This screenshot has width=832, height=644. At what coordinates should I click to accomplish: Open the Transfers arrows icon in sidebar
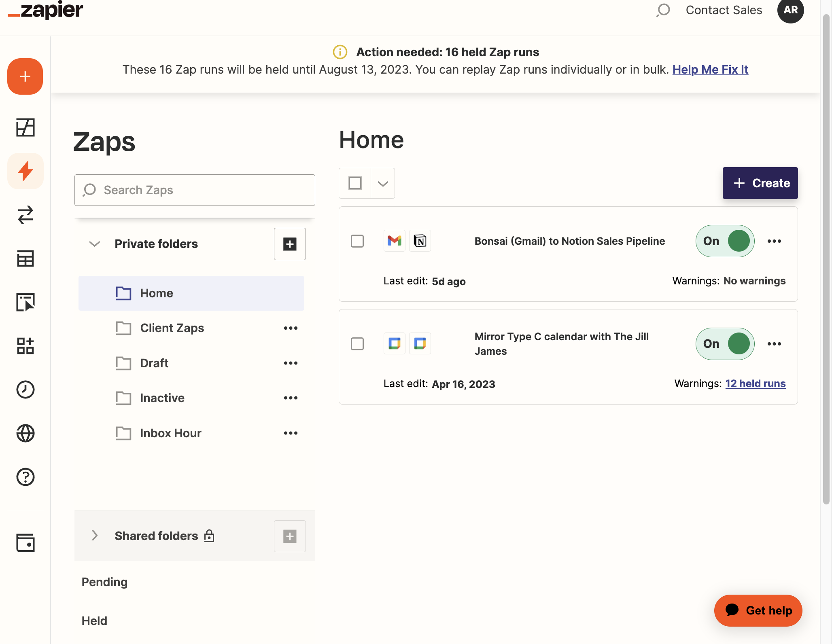(25, 215)
